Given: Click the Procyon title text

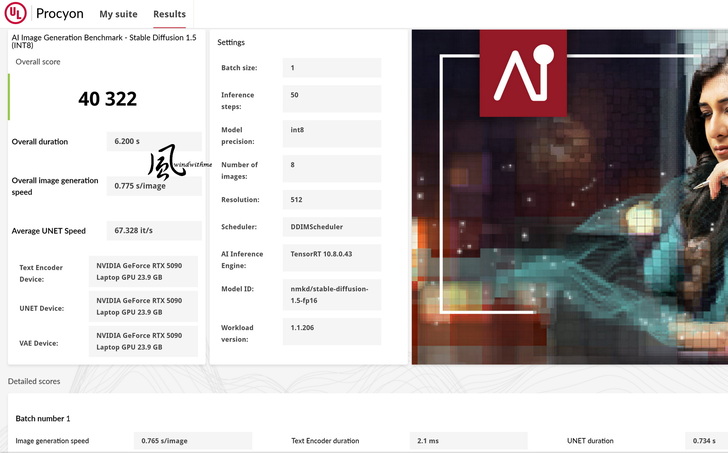Looking at the screenshot, I should [59, 15].
